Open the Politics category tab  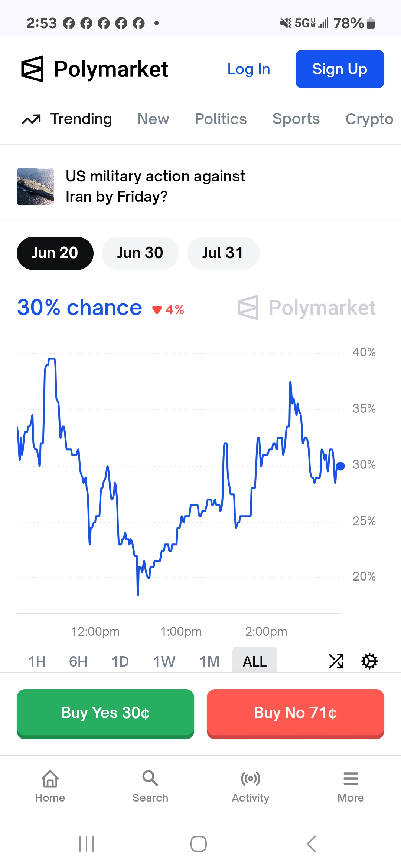(x=221, y=119)
